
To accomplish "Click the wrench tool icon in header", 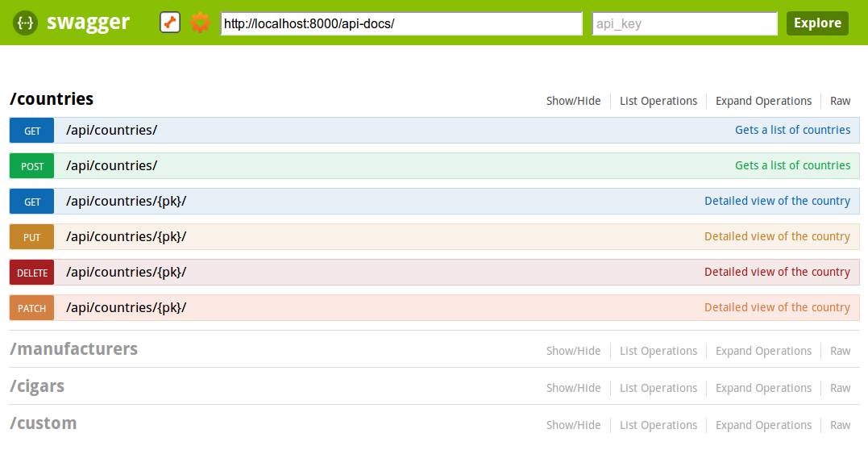I will (x=170, y=23).
